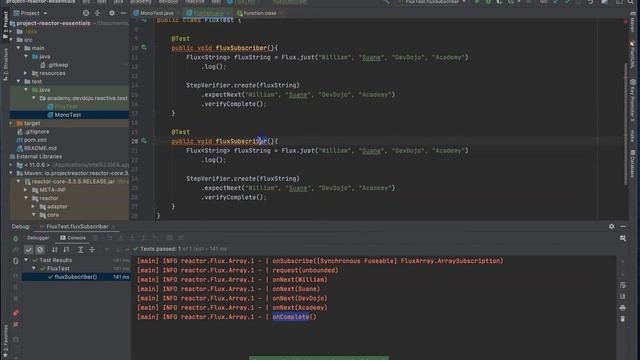Click the print icon beside the console
The width and height of the screenshot is (640, 360).
click(622, 308)
